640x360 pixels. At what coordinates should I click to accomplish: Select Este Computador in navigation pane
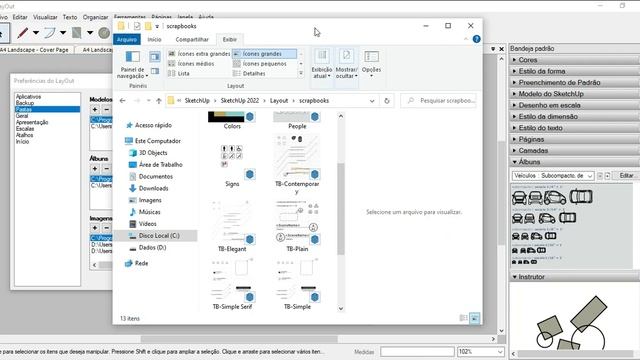pos(158,141)
